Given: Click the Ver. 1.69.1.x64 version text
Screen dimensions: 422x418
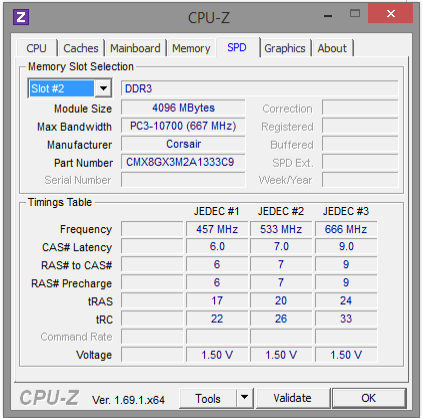Looking at the screenshot, I should (x=128, y=400).
